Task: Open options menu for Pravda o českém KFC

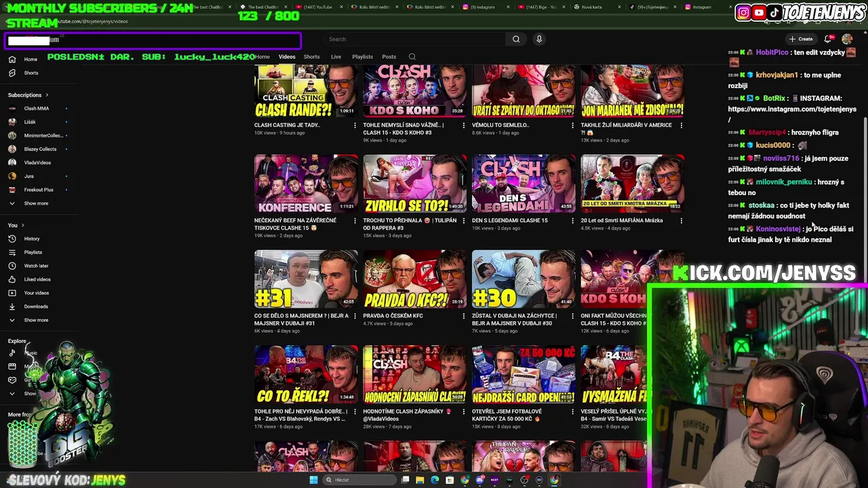Action: click(464, 316)
